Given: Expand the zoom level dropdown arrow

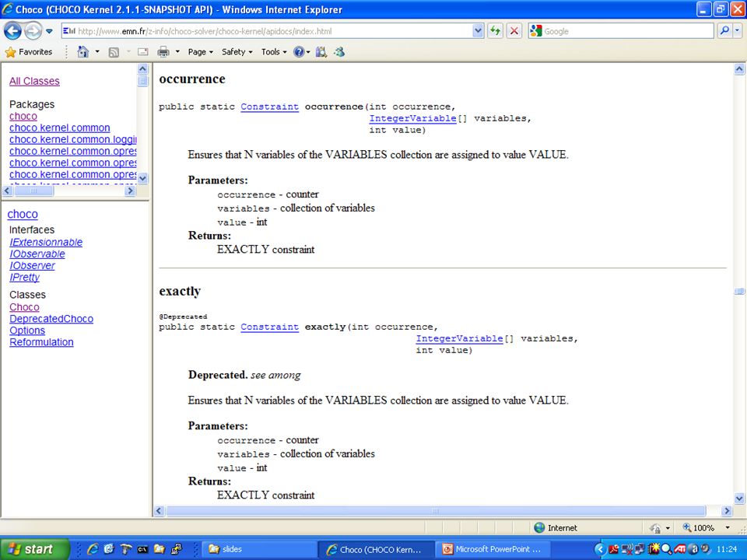Looking at the screenshot, I should coord(728,527).
